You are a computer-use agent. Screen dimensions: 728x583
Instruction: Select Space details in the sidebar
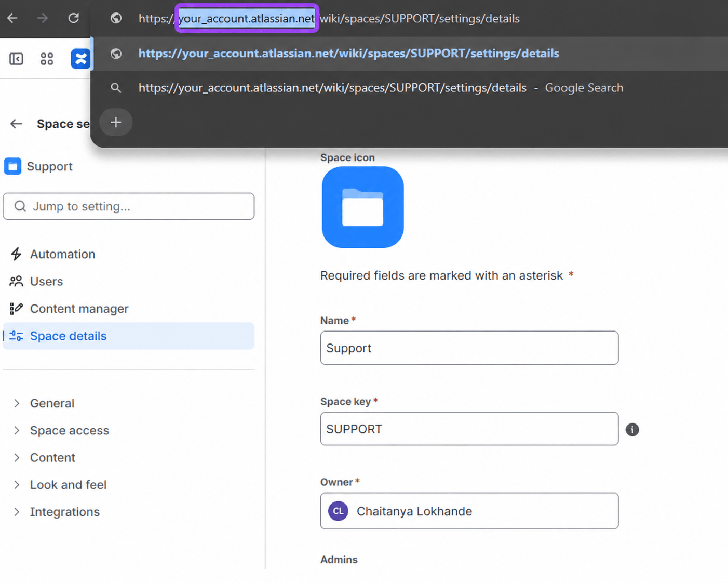[129, 336]
